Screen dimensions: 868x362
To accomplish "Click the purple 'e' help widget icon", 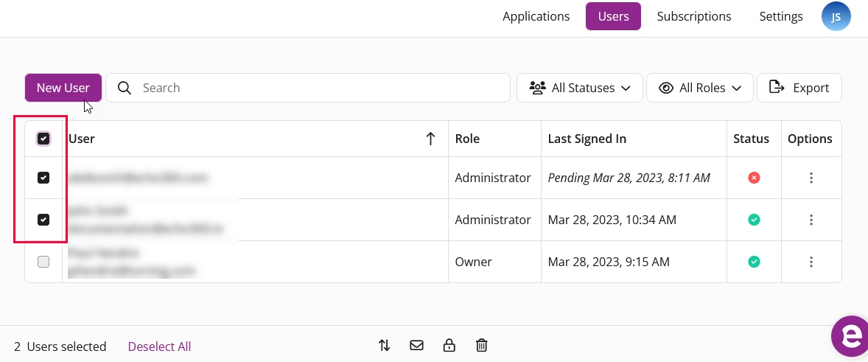I will point(850,336).
